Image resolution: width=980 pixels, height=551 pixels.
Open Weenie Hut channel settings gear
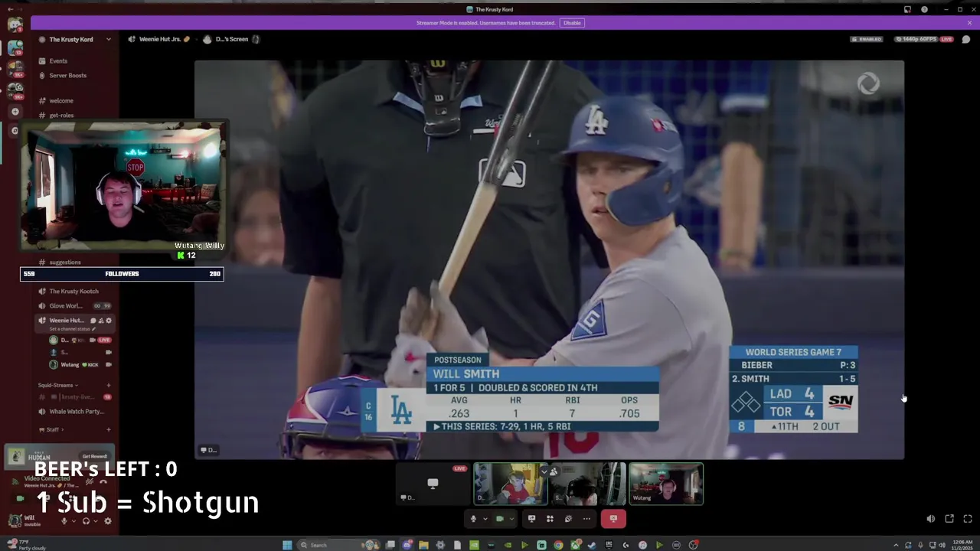(109, 321)
